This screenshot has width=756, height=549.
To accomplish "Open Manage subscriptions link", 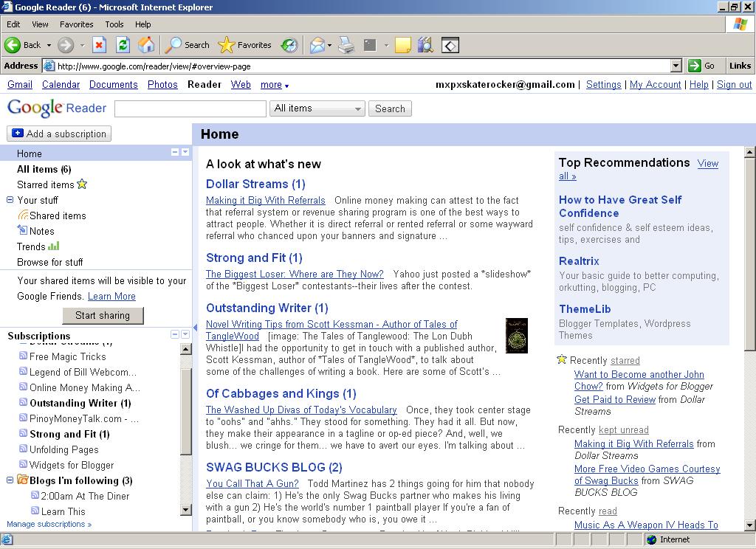I will coord(49,524).
